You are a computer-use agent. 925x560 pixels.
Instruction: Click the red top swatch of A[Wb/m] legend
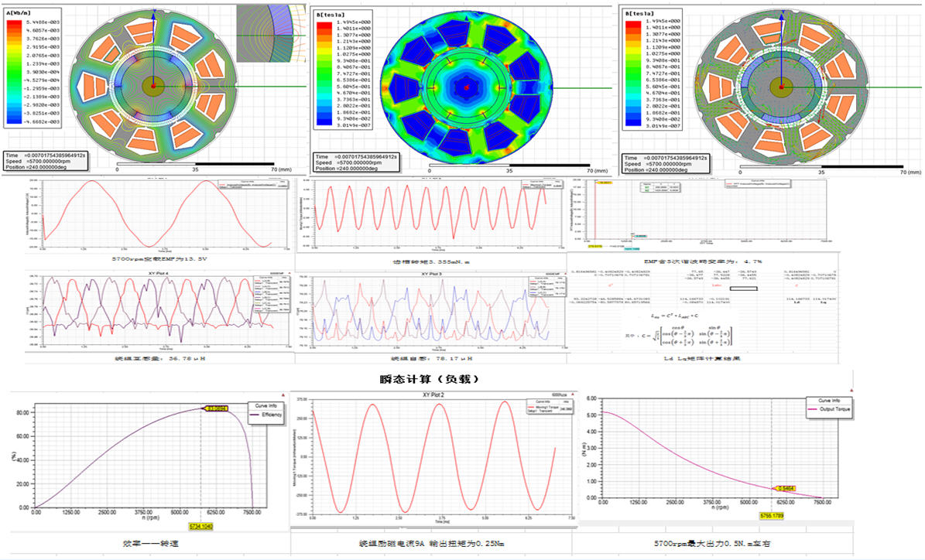14,21
